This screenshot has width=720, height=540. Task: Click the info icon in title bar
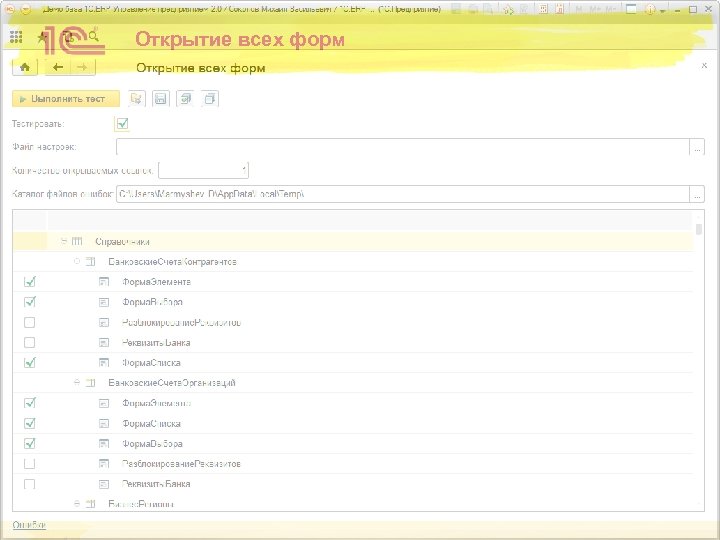point(649,9)
